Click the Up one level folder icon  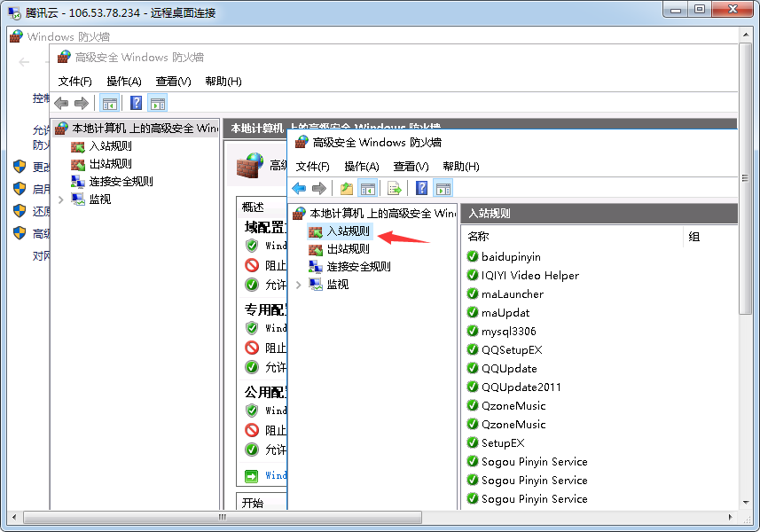pyautogui.click(x=346, y=188)
